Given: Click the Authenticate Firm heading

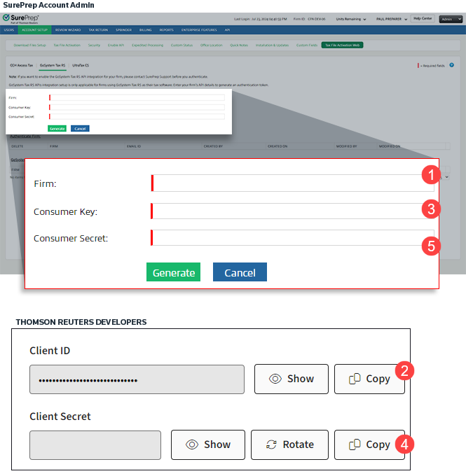Looking at the screenshot, I should pos(25,136).
